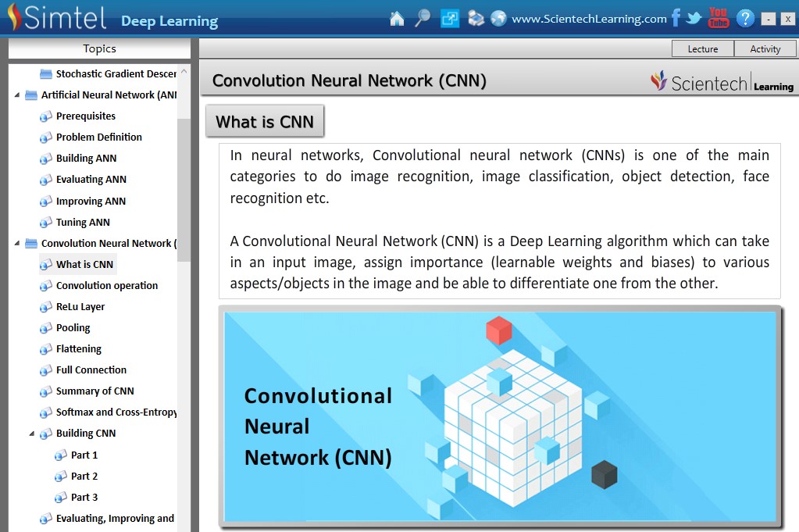Click the What is CNN heading button
This screenshot has height=532, width=799.
coord(265,122)
